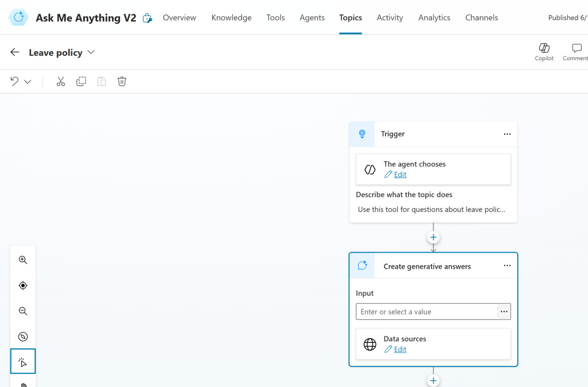The image size is (588, 387).
Task: Open the Copilot panel
Action: pos(544,51)
